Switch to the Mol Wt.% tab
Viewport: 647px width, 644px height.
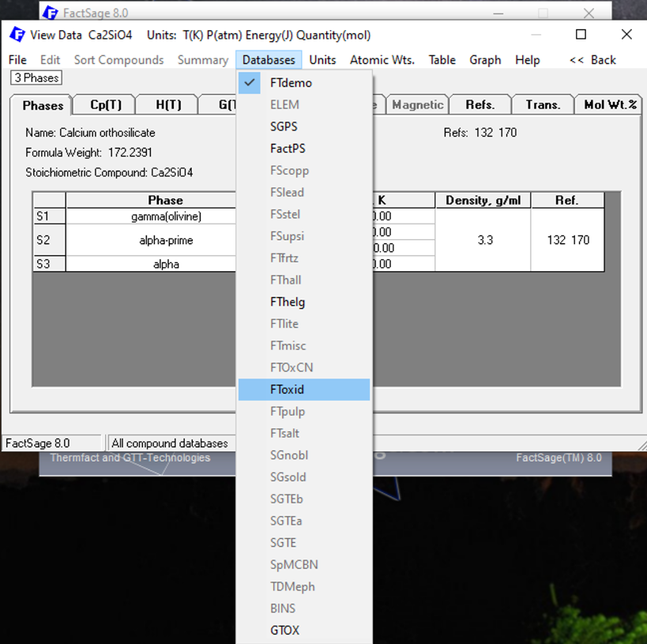(x=609, y=105)
